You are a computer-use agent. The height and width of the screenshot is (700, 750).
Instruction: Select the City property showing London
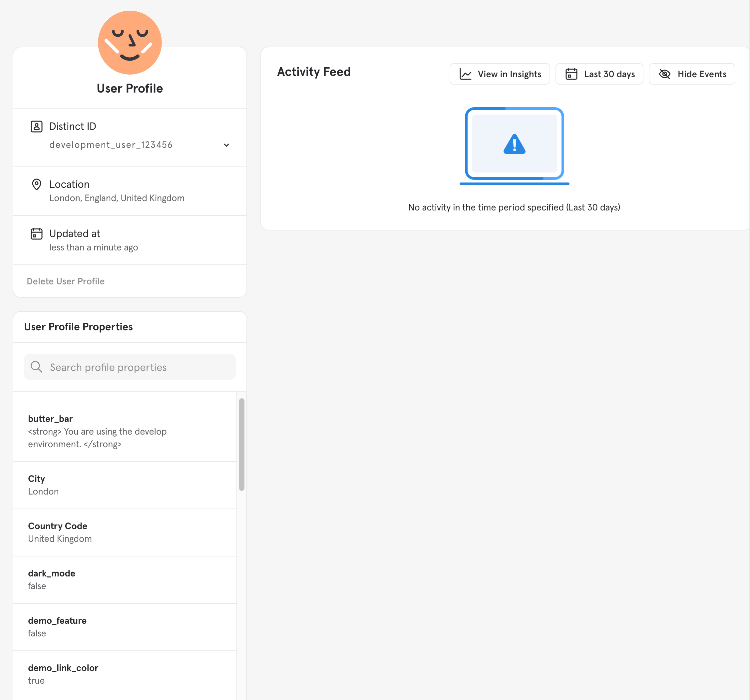(x=113, y=485)
